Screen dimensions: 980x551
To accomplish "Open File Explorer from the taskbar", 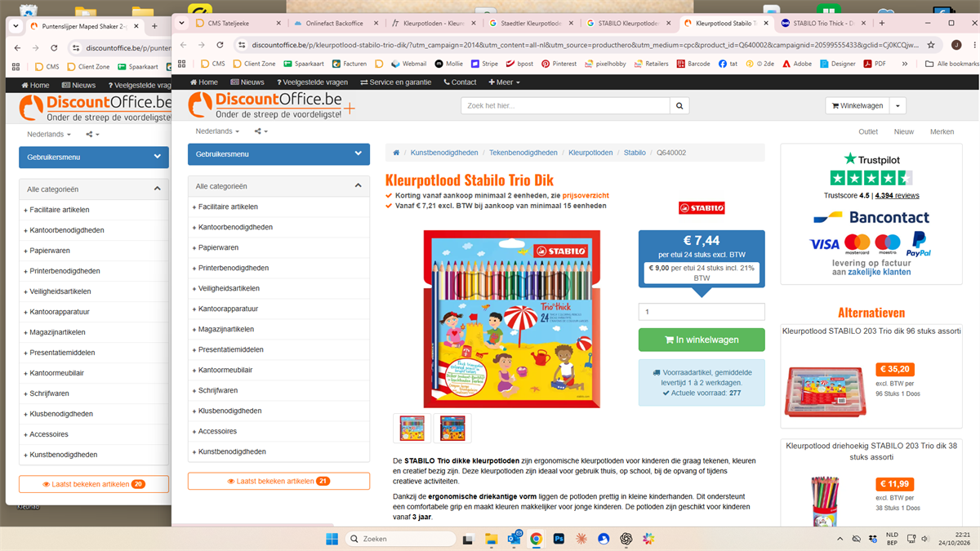I will (x=492, y=539).
